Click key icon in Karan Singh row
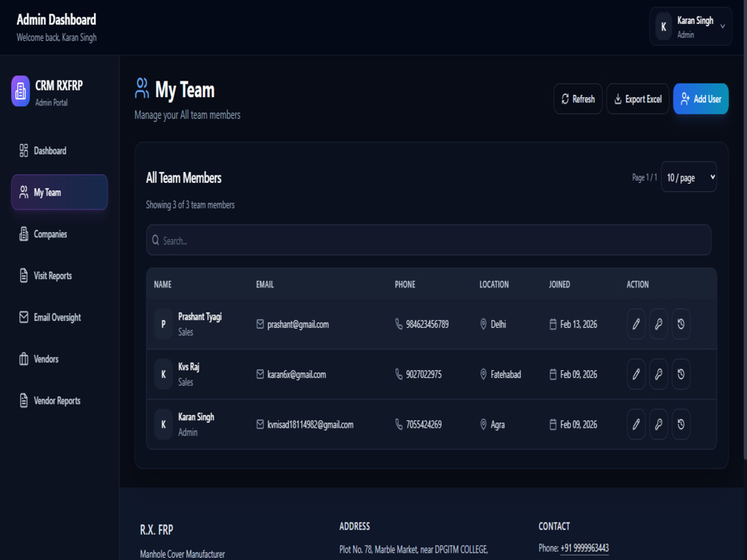Viewport: 747px width, 560px height. tap(658, 424)
